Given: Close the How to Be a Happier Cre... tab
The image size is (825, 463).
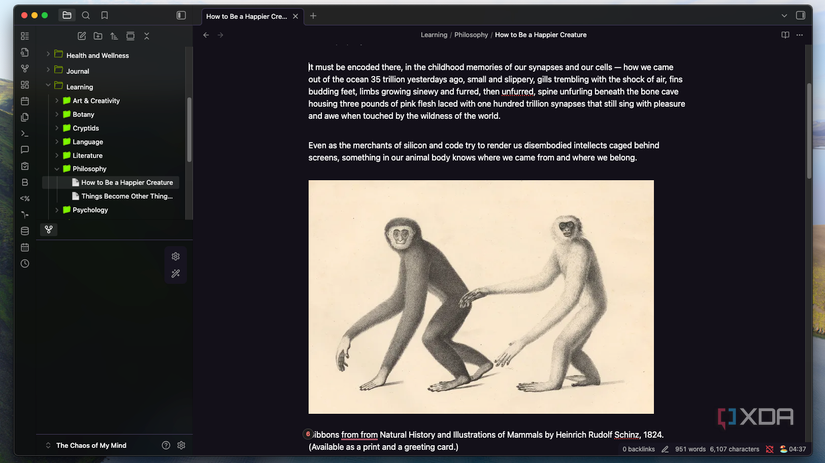Looking at the screenshot, I should [295, 16].
